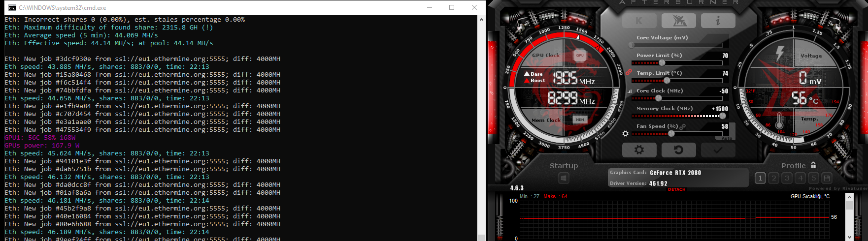The image size is (868, 241).
Task: Click Memory Clock value field +1500
Action: coord(720,109)
